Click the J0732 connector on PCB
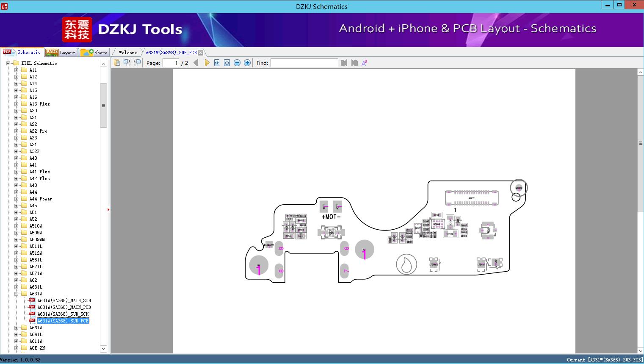This screenshot has width=644, height=364. (471, 198)
